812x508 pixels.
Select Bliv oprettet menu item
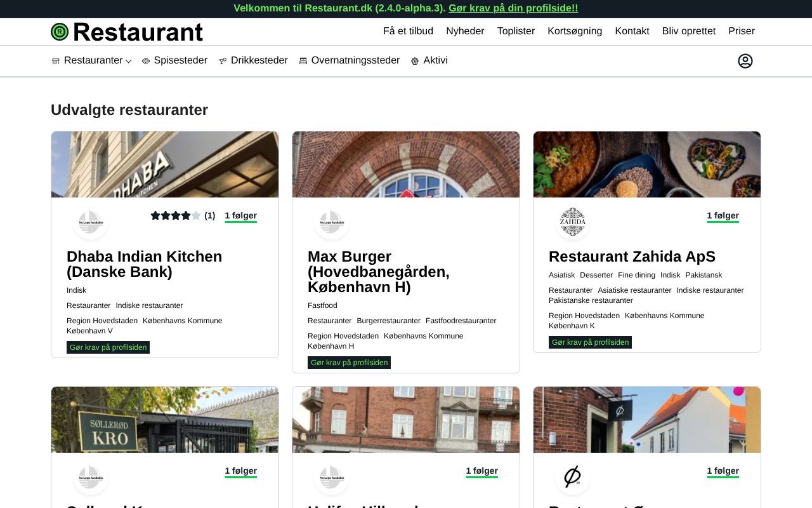point(689,31)
